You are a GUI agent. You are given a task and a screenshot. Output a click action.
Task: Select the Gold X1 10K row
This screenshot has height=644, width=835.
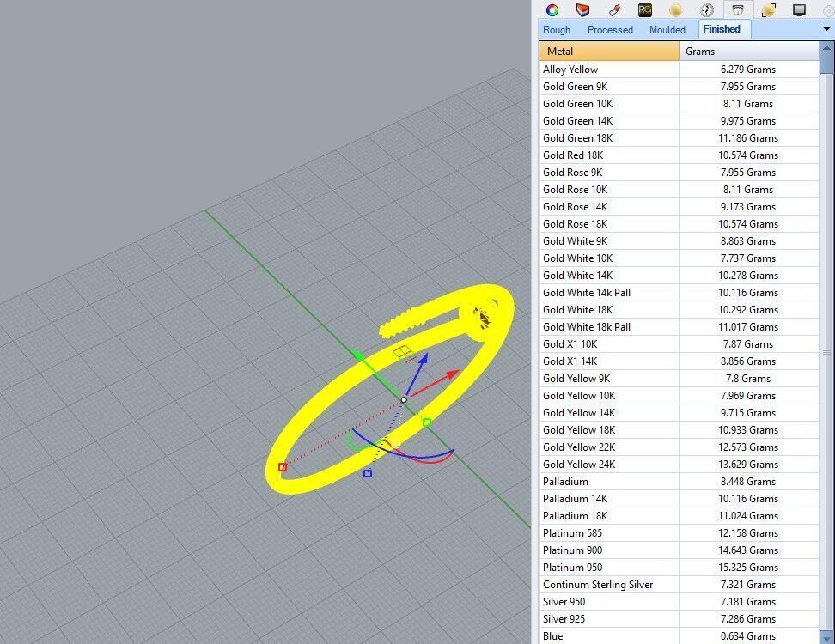(679, 343)
